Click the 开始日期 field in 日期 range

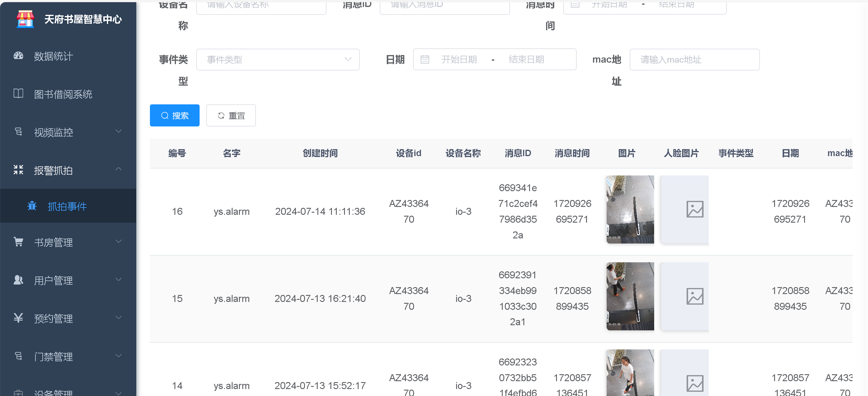point(459,60)
